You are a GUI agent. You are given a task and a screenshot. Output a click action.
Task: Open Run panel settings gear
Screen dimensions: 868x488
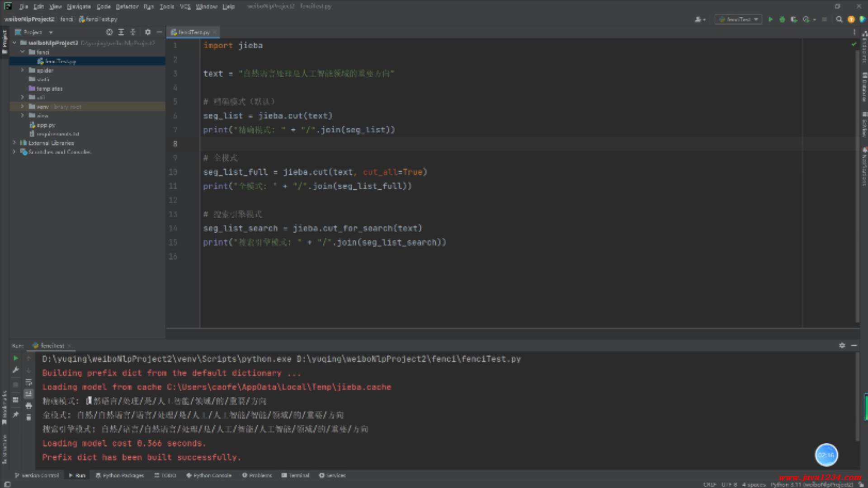(842, 345)
